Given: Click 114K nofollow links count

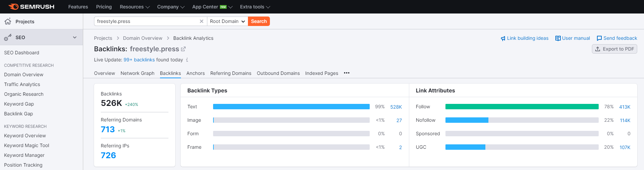Looking at the screenshot, I should pos(625,120).
